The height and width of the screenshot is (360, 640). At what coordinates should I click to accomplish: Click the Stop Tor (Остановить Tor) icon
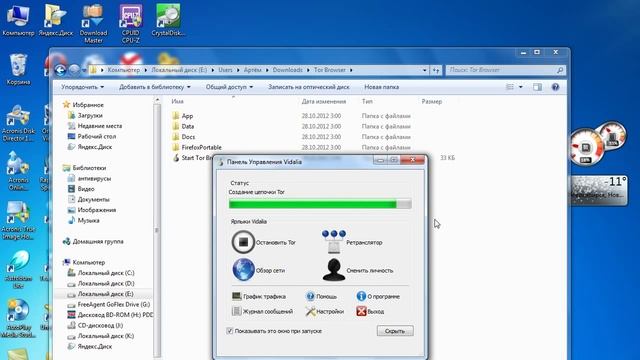[x=243, y=242]
